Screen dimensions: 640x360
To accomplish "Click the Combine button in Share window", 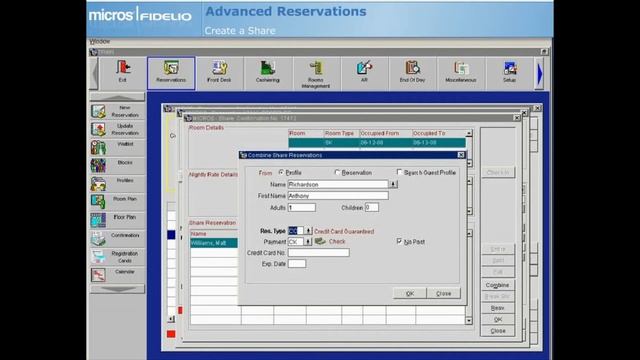I will (498, 285).
